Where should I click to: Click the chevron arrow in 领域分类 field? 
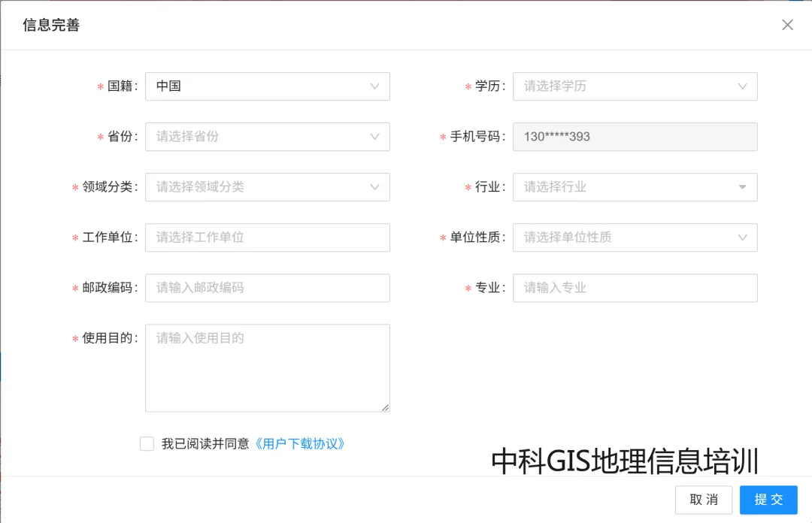click(374, 187)
